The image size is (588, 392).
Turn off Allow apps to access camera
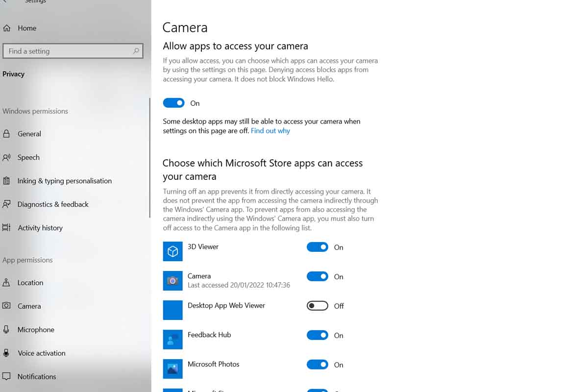click(173, 103)
